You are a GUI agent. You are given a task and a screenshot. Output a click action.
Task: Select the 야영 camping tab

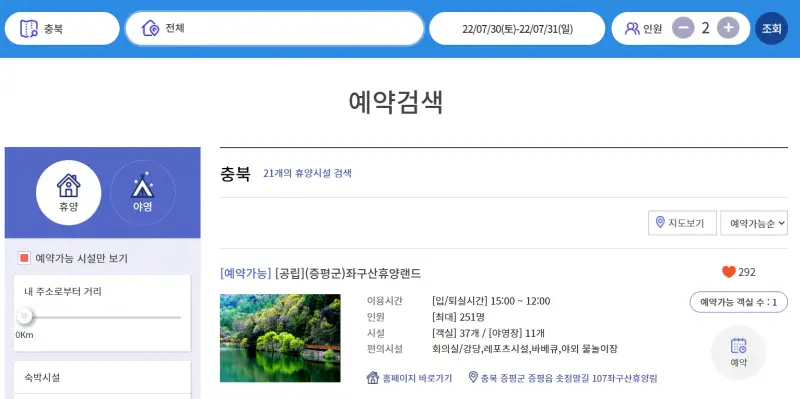(x=142, y=192)
